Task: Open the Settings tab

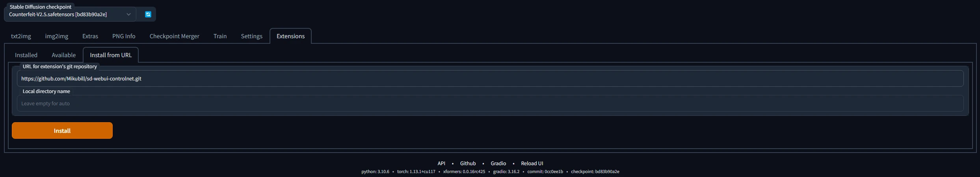Action: pyautogui.click(x=252, y=36)
